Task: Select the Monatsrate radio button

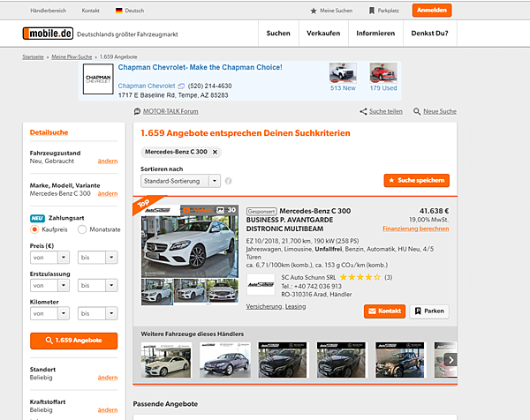Action: point(82,229)
